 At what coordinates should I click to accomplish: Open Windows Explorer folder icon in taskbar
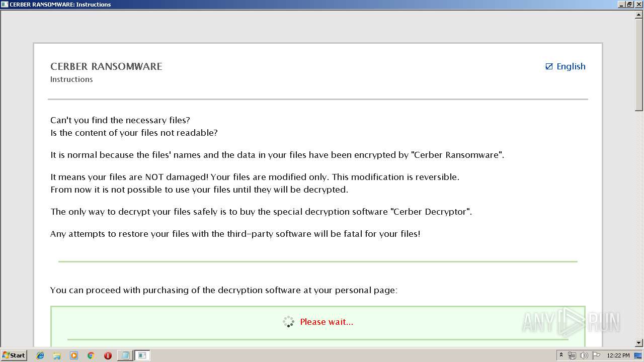click(57, 355)
